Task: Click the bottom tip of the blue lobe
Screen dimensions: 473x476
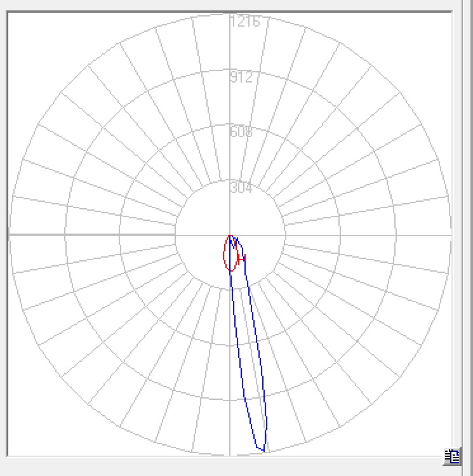Action: (260, 450)
